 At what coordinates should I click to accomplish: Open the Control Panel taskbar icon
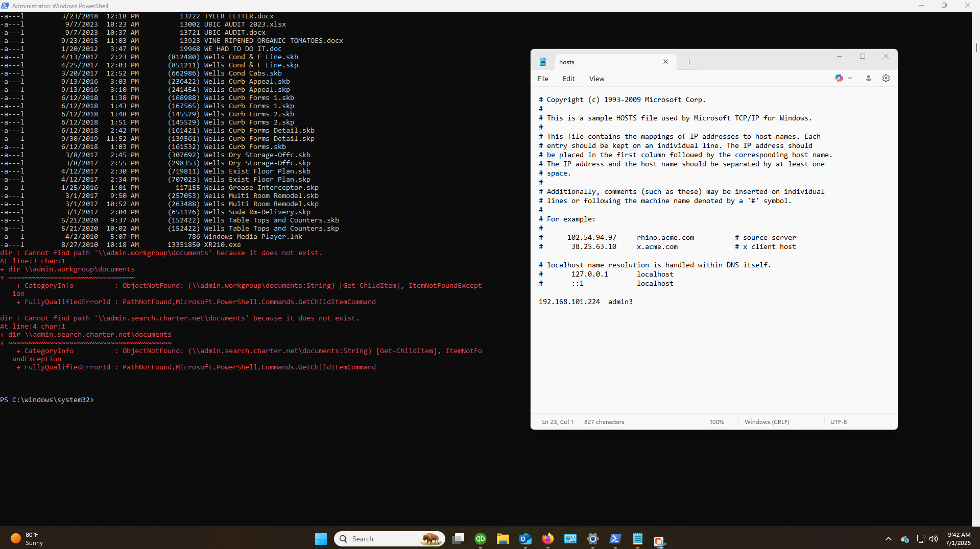click(570, 539)
